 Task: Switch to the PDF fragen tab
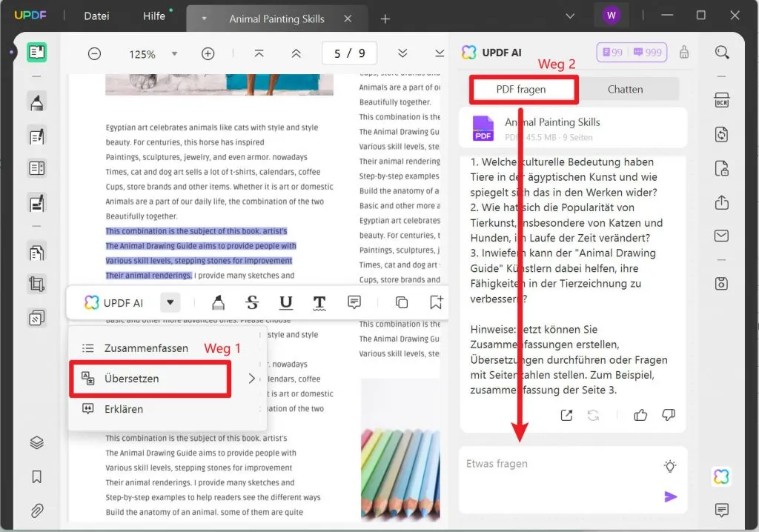523,90
